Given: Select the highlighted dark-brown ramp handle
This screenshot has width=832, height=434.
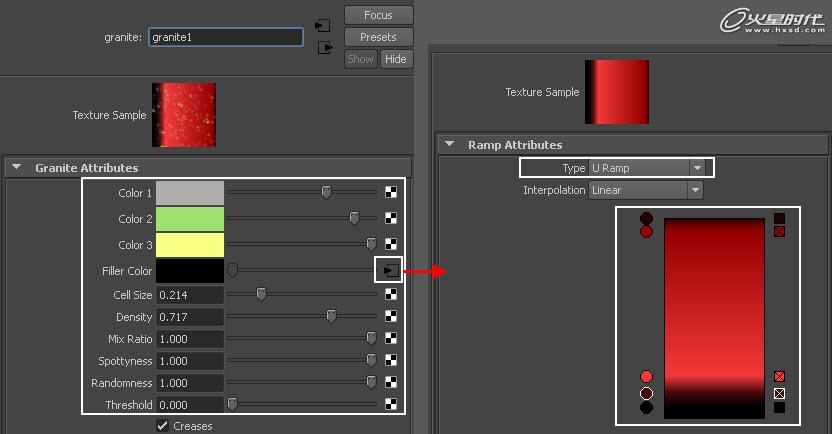Looking at the screenshot, I should (646, 393).
